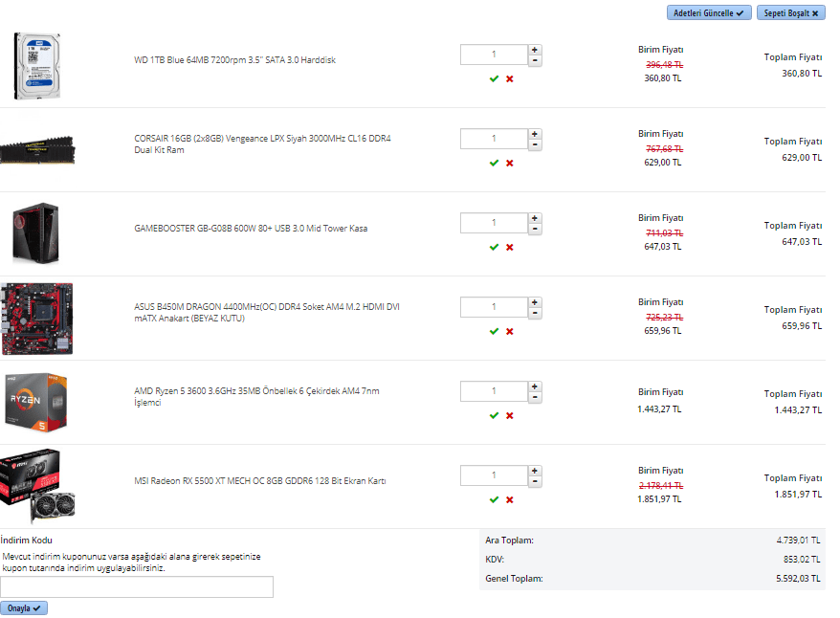The image size is (840, 618).
Task: Increase GAMEBOOSTER Kasa quantity with plus
Action: (535, 218)
